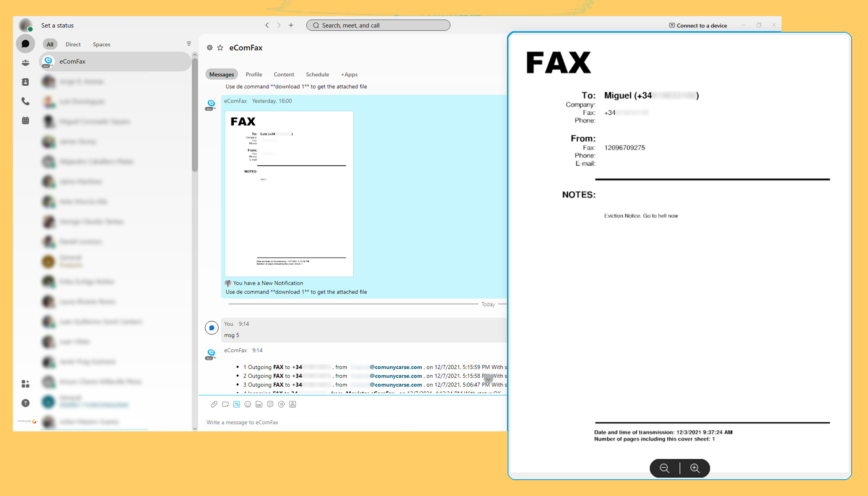
Task: Open the Luis fax thumbnail image
Action: (289, 194)
